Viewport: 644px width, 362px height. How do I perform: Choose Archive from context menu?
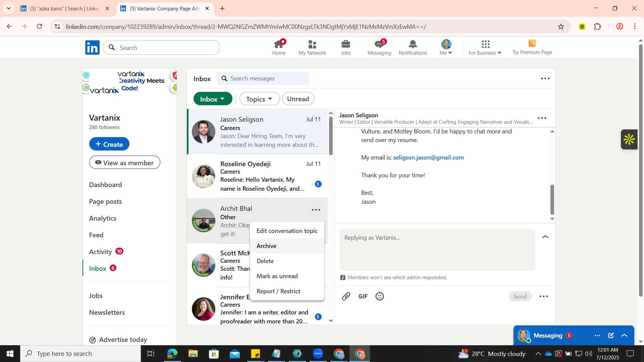pyautogui.click(x=287, y=246)
